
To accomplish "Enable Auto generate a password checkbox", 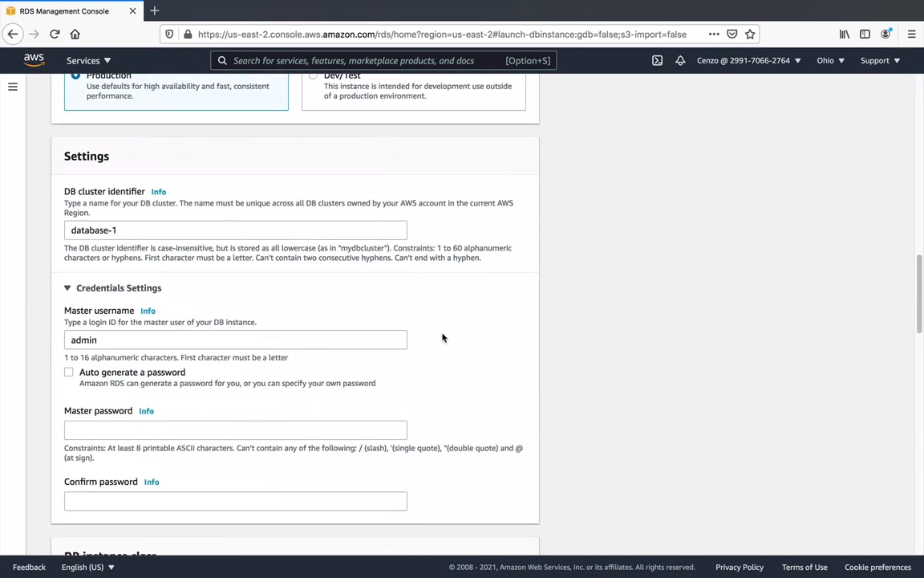I will pyautogui.click(x=69, y=372).
